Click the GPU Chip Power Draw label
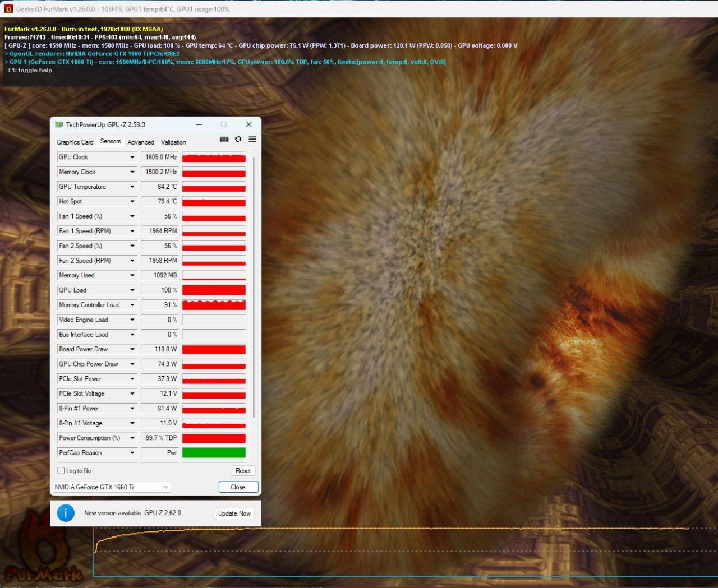718x588 pixels. (x=88, y=364)
